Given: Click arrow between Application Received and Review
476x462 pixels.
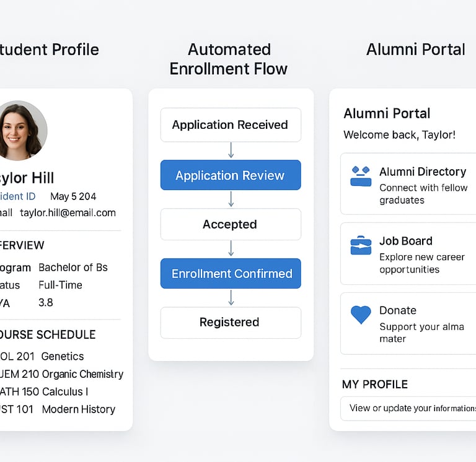Looking at the screenshot, I should (231, 150).
